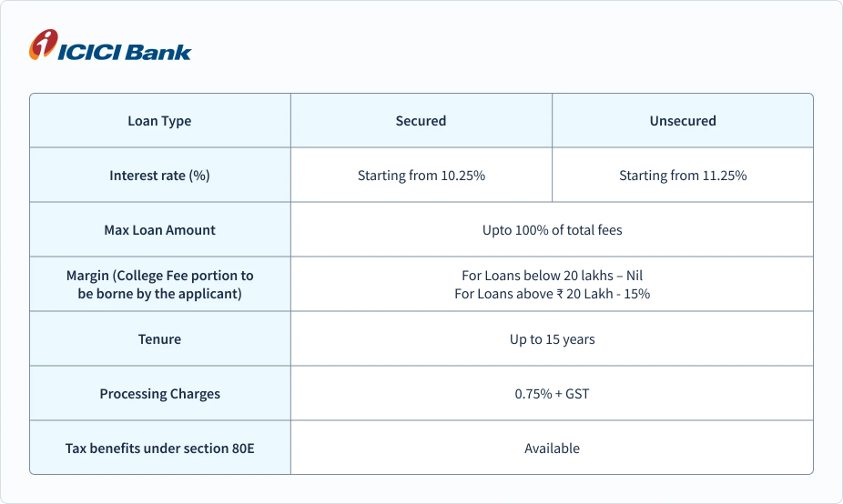Click the ICICI Bank name text

coord(125,51)
